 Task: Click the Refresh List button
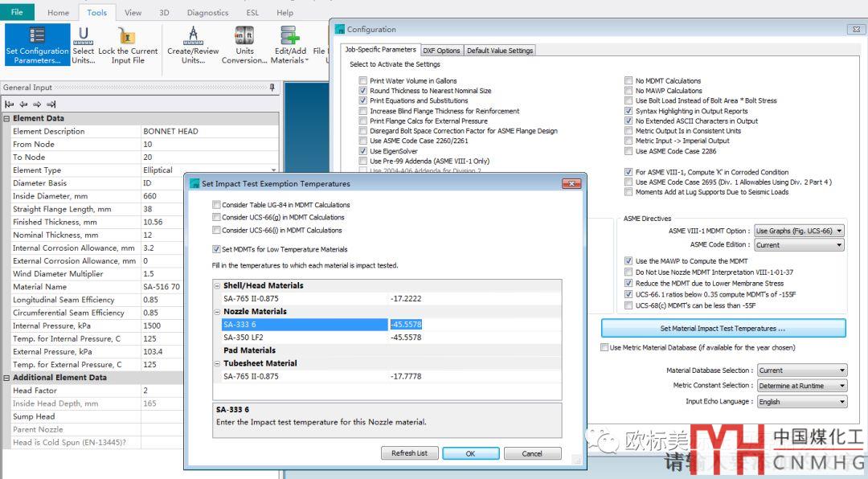(x=409, y=453)
